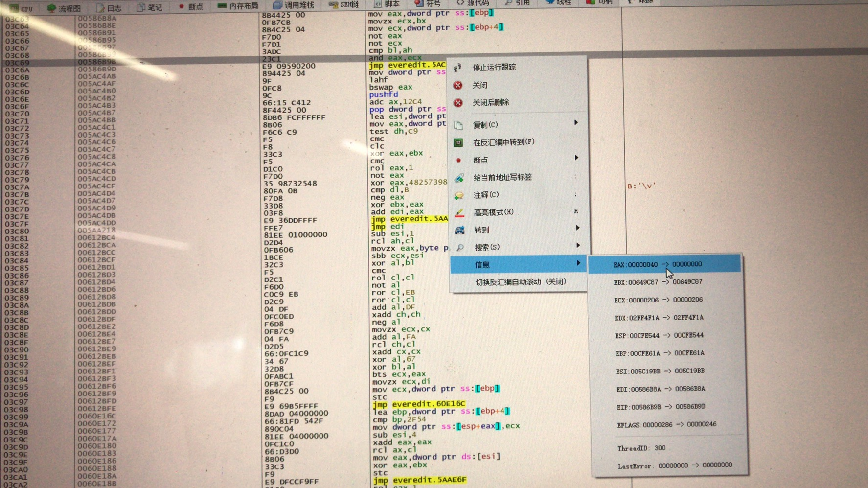The height and width of the screenshot is (488, 868).
Task: Click the search magnifier icon in menu
Action: pos(460,248)
